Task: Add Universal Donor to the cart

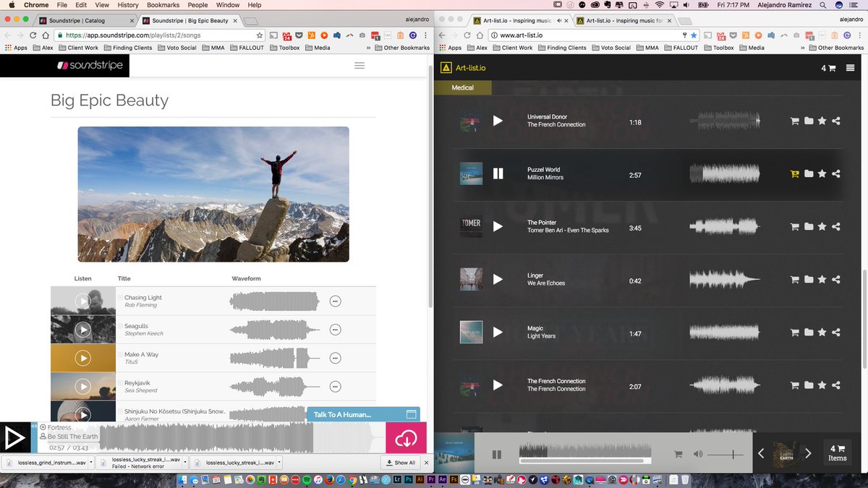Action: click(795, 121)
